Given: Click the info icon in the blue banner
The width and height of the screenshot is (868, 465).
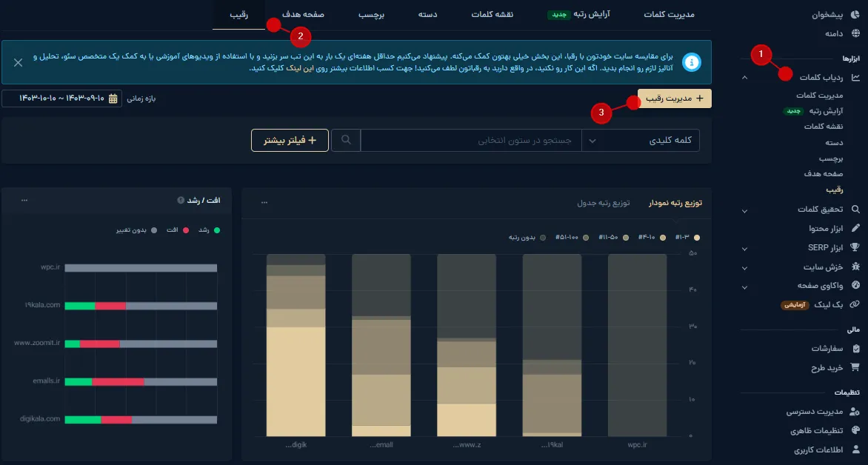Looking at the screenshot, I should [692, 62].
